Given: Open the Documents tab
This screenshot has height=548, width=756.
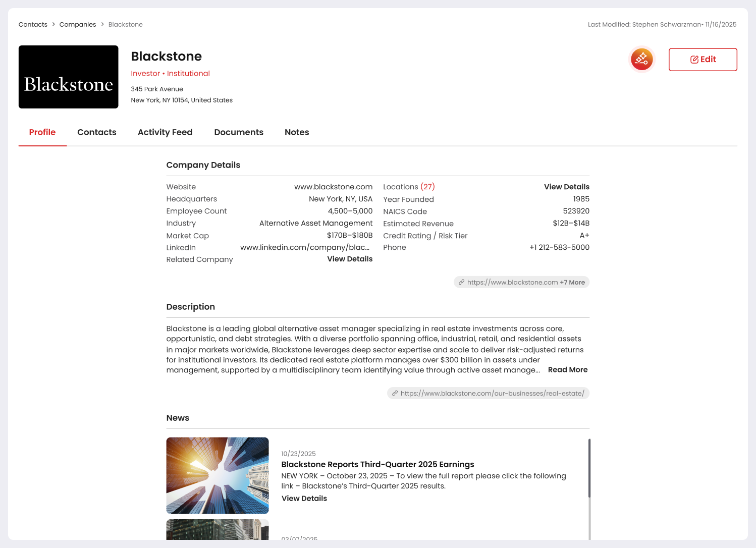Looking at the screenshot, I should click(239, 132).
